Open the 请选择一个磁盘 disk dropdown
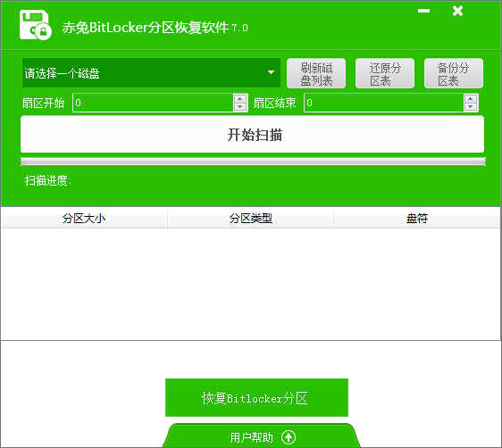Viewport: 502px width, 448px height. [151, 73]
